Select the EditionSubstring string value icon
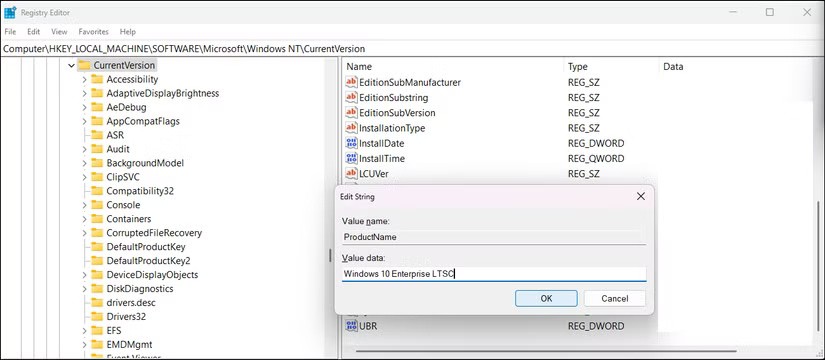The width and height of the screenshot is (825, 360). [351, 97]
